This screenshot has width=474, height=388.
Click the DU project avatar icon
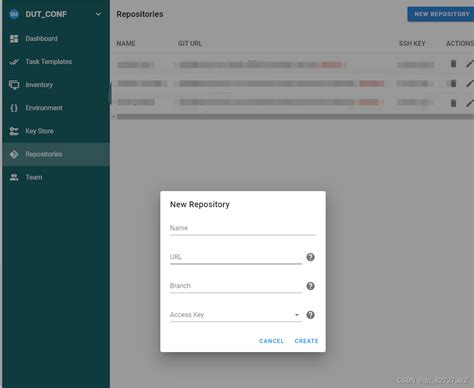pyautogui.click(x=14, y=14)
